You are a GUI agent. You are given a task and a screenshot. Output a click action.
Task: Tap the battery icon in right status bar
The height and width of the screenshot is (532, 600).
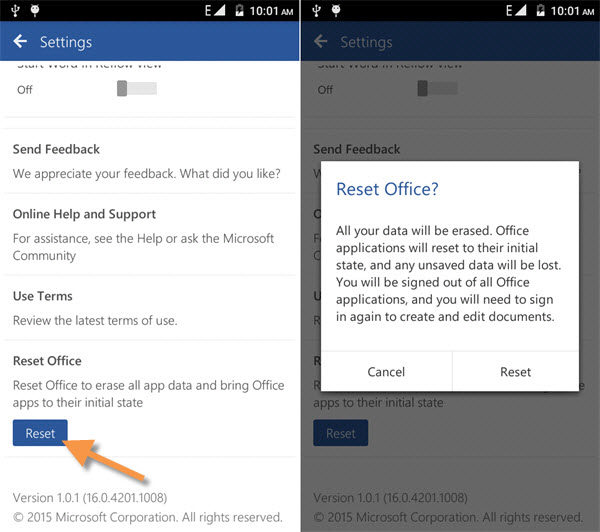coord(541,10)
